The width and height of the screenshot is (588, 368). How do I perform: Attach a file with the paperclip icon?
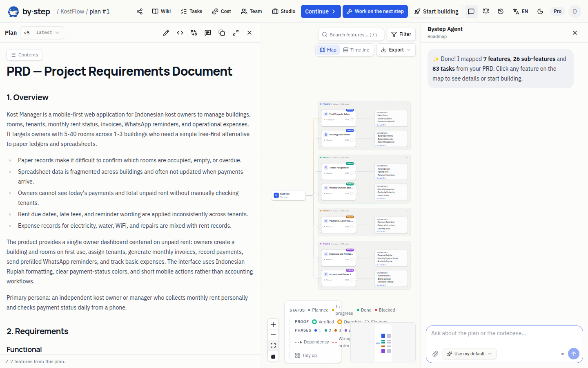(x=435, y=354)
